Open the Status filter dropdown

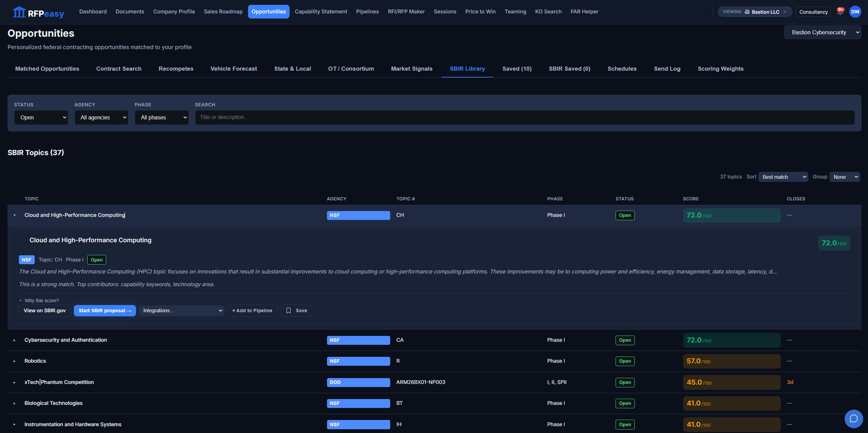point(41,117)
